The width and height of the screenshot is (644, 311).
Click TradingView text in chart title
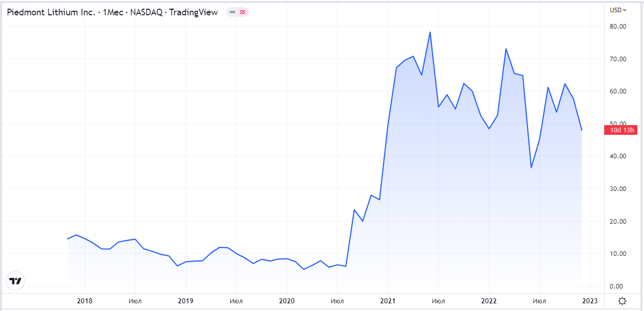(193, 12)
